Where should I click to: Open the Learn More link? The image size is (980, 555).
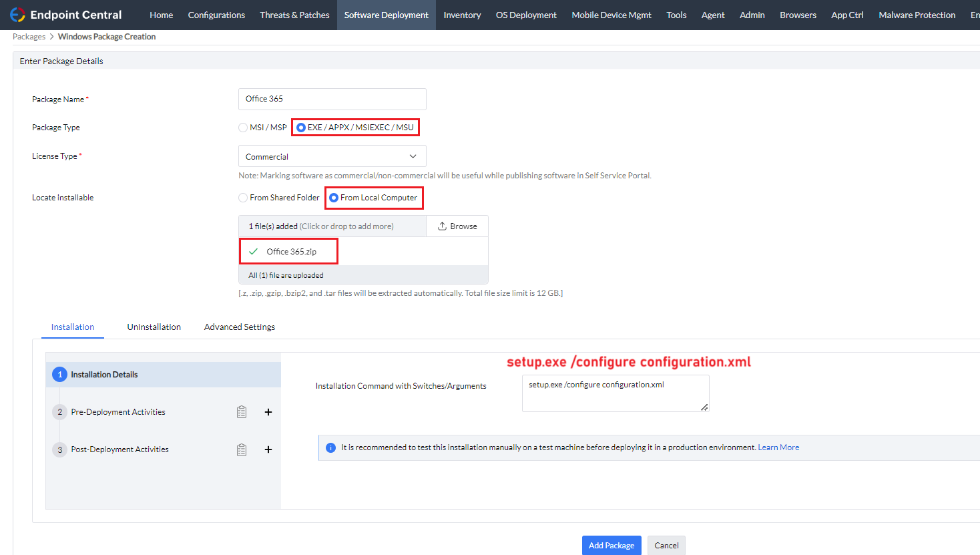(778, 447)
